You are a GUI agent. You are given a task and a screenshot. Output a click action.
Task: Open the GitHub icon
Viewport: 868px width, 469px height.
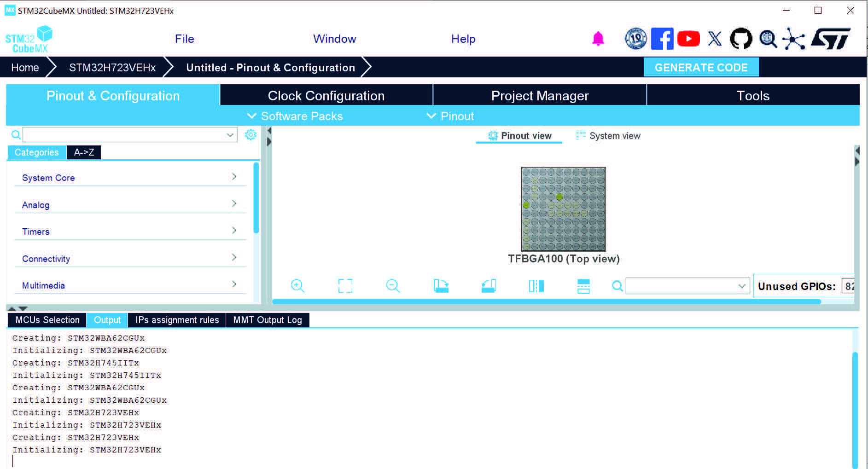(741, 39)
